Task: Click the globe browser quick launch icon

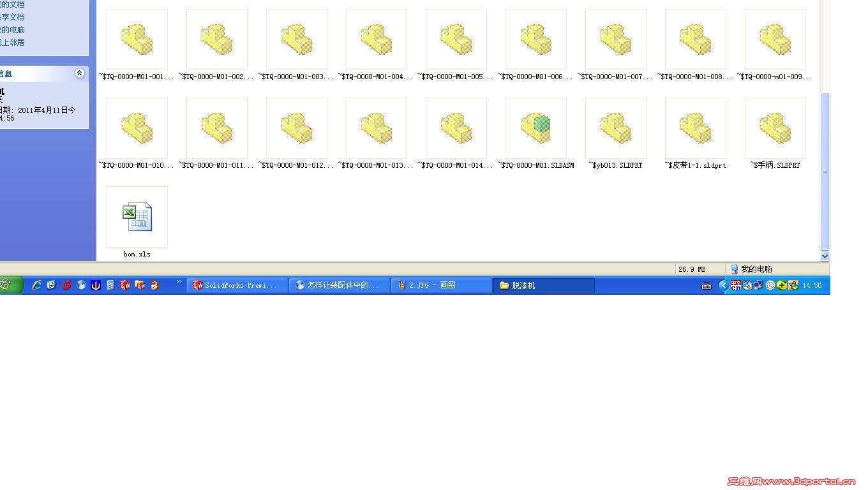Action: click(x=81, y=285)
